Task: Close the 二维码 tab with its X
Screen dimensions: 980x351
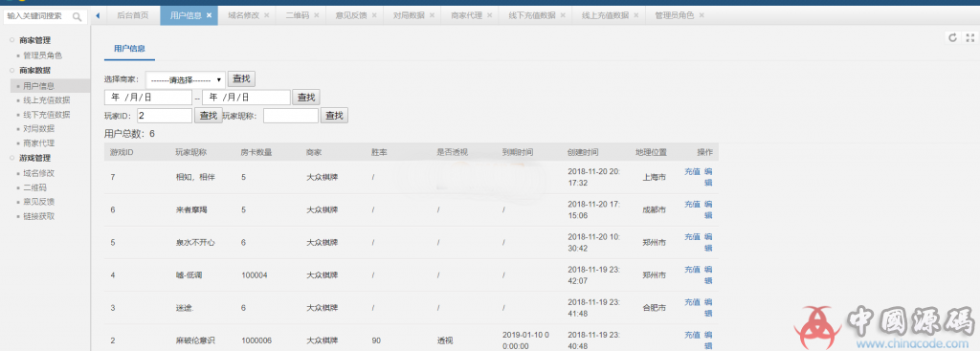Action: pos(316,15)
